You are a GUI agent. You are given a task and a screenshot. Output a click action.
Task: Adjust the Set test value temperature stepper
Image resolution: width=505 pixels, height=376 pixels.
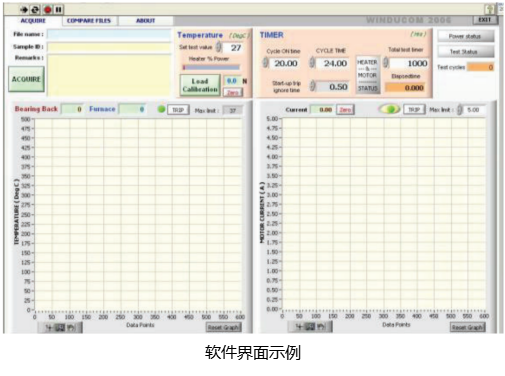pos(219,47)
